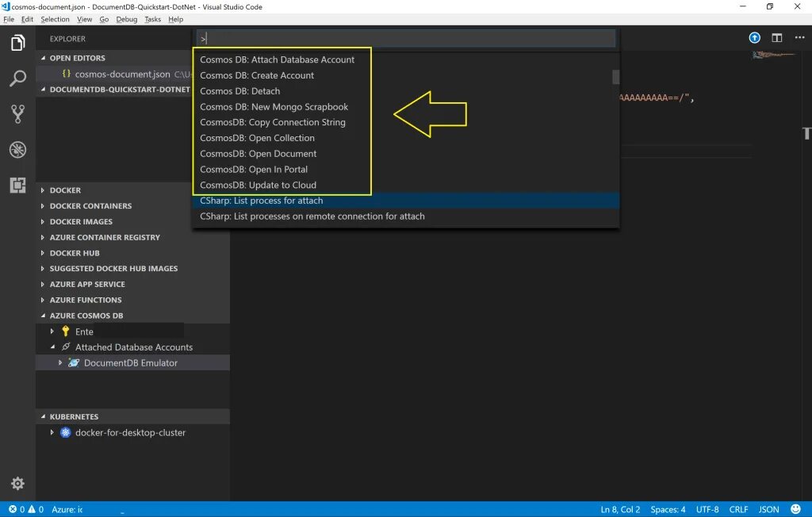Screen dimensions: 812x517
Task: Click the errors icon in status bar
Action: tap(13, 509)
